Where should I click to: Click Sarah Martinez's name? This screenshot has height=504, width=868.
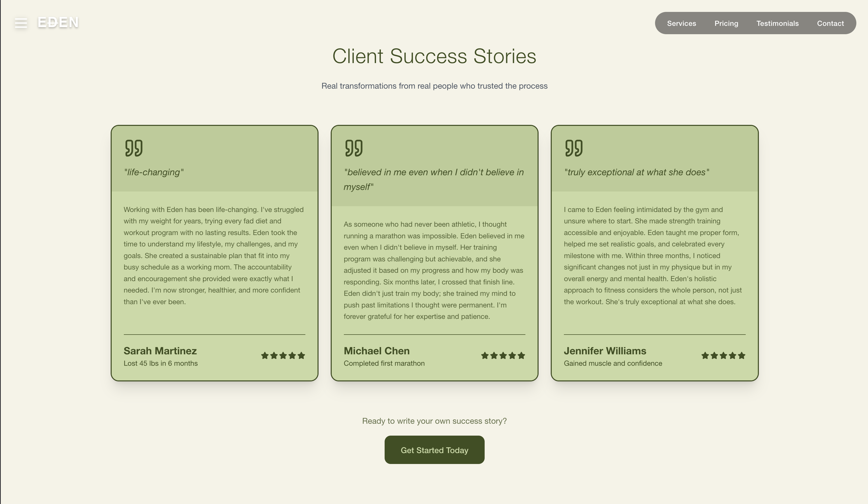(x=160, y=351)
